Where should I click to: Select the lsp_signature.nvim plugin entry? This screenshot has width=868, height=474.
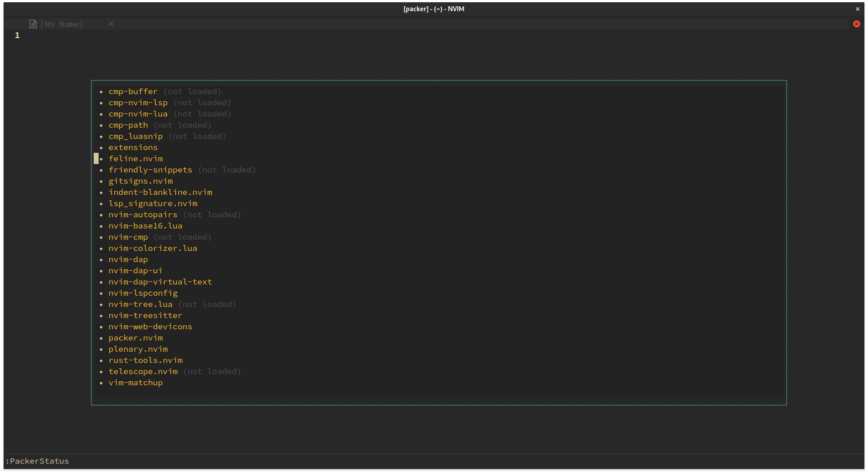coord(153,203)
